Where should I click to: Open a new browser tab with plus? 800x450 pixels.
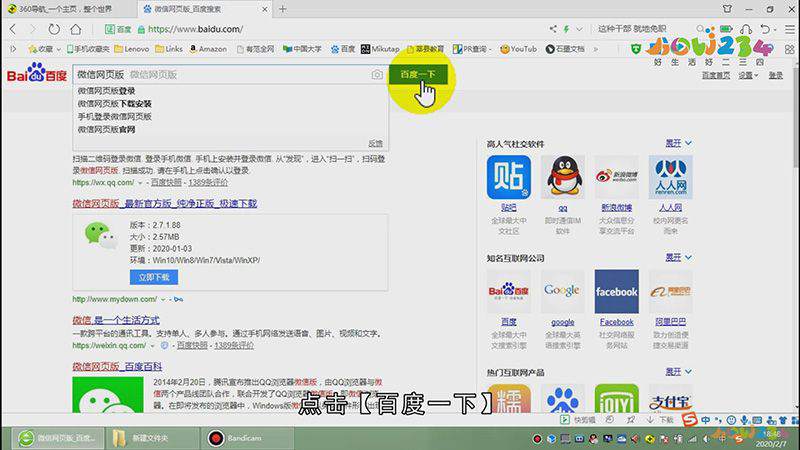point(283,9)
